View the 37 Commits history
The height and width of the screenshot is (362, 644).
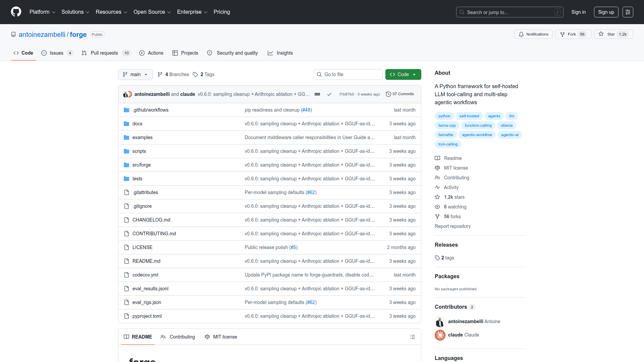(x=400, y=94)
